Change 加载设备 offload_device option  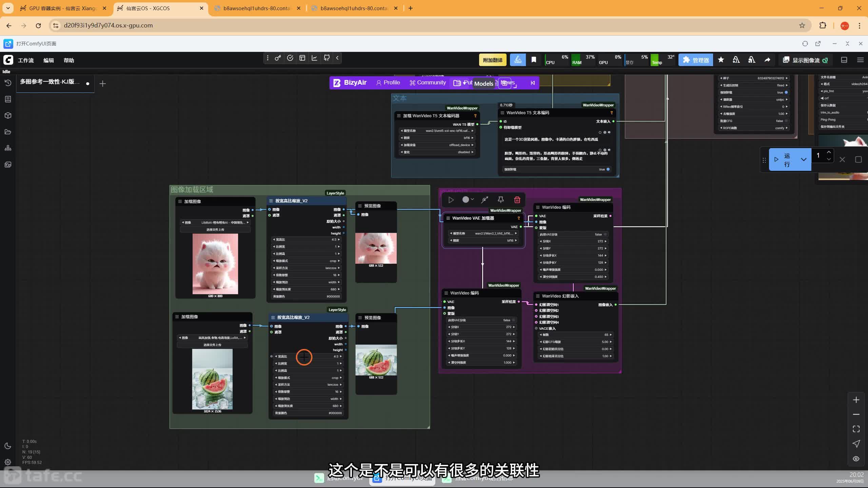[437, 145]
